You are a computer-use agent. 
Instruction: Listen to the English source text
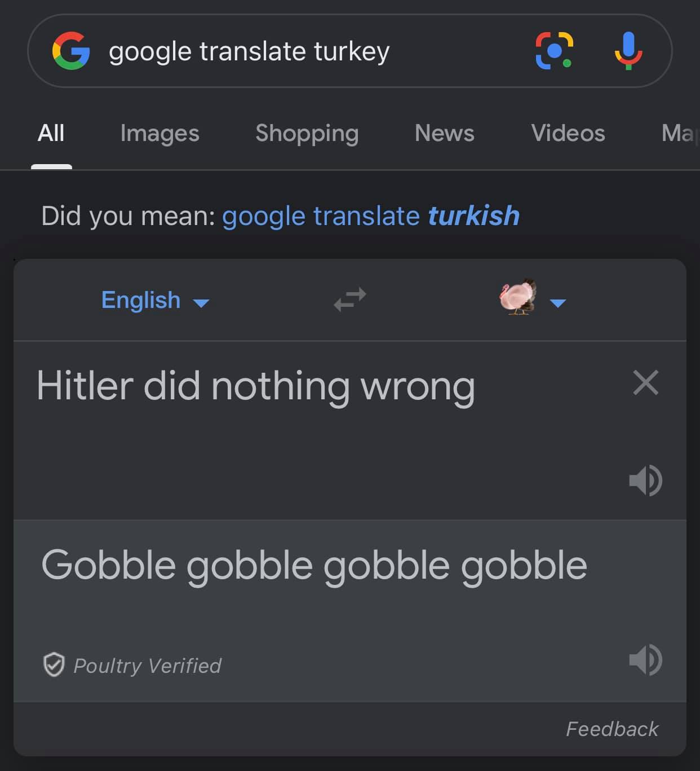[x=645, y=481]
